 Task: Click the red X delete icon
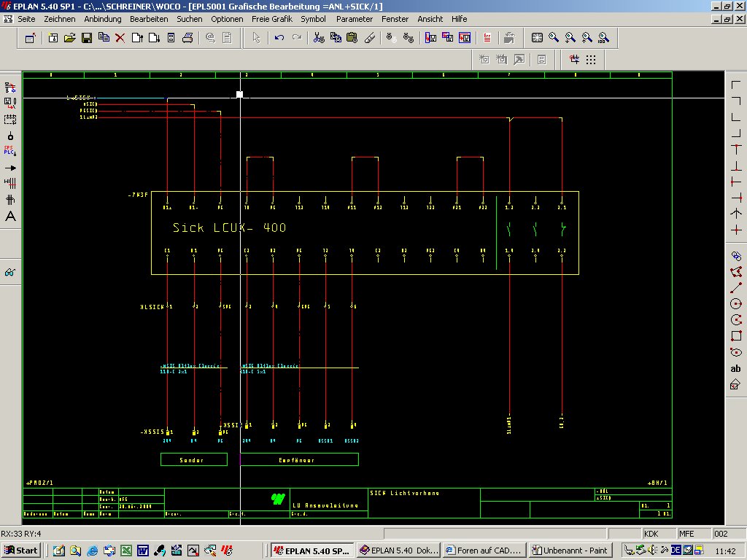pos(120,38)
